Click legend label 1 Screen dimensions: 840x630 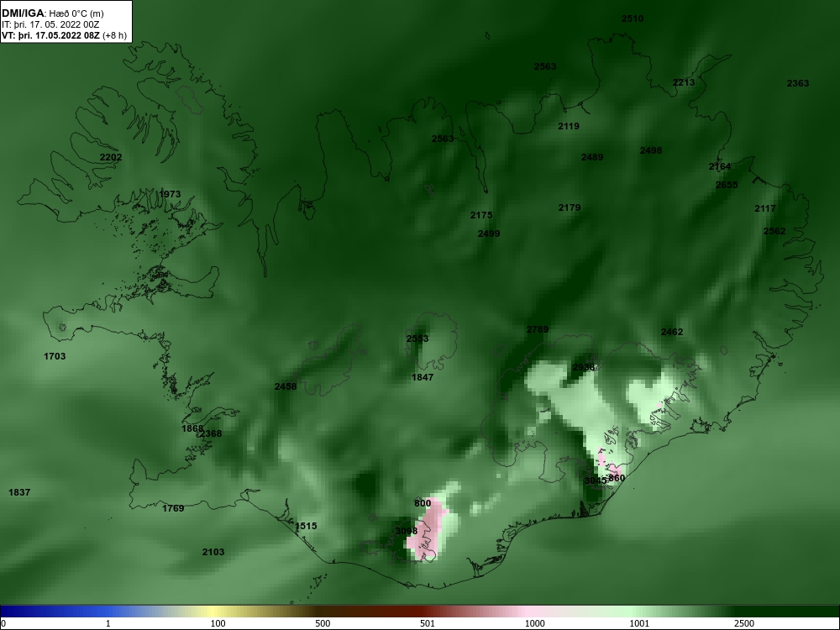[x=108, y=623]
